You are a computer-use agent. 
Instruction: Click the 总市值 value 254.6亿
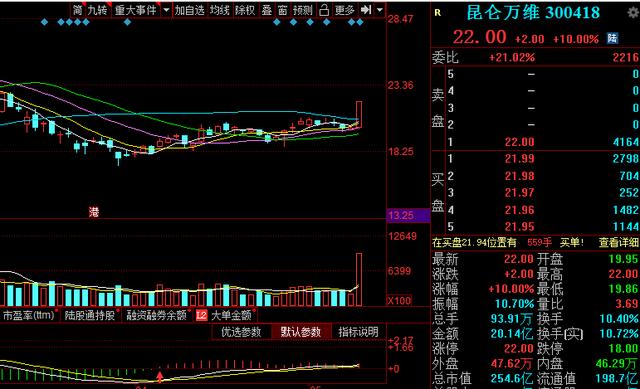512,378
